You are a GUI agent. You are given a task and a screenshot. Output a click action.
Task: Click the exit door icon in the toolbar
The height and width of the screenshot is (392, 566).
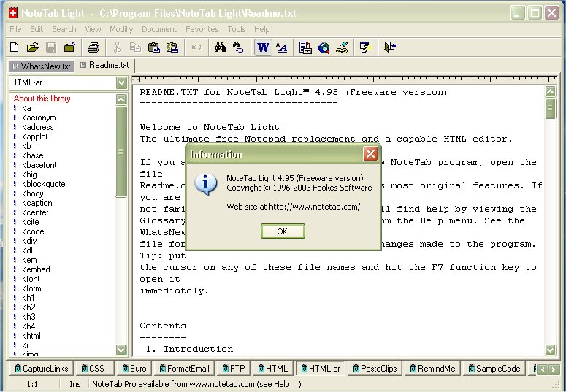[390, 47]
